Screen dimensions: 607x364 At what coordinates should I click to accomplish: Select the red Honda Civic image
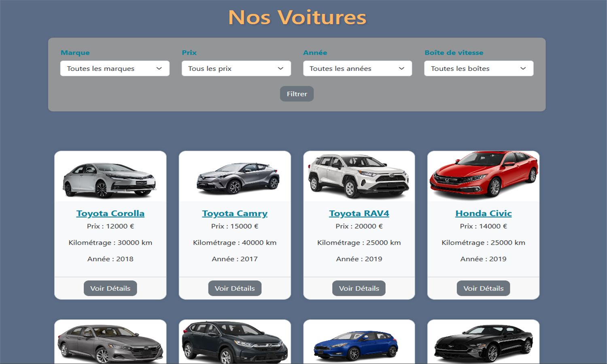[x=484, y=175]
